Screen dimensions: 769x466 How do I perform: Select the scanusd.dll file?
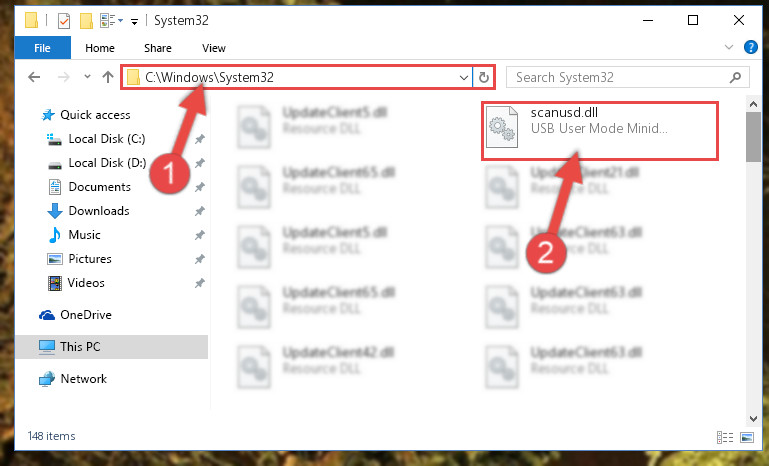click(599, 130)
